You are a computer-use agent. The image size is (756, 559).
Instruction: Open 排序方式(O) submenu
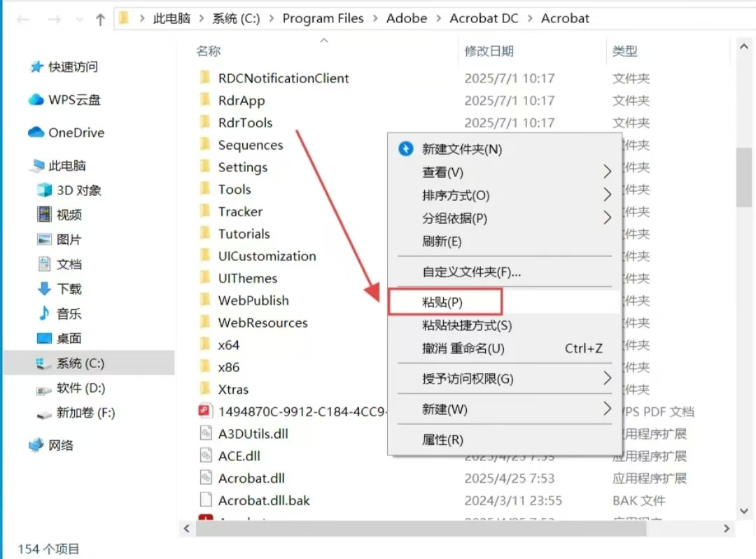[504, 195]
